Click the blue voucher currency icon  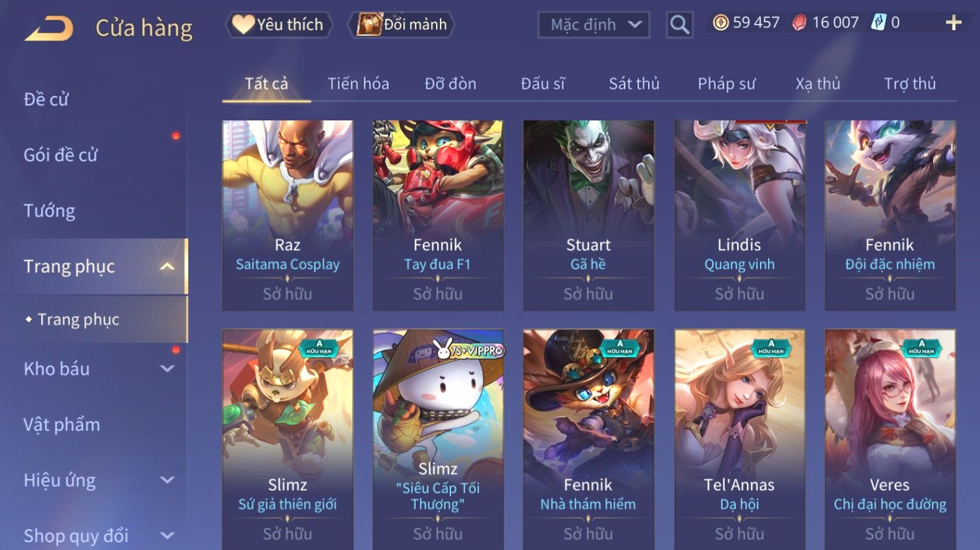coord(878,23)
